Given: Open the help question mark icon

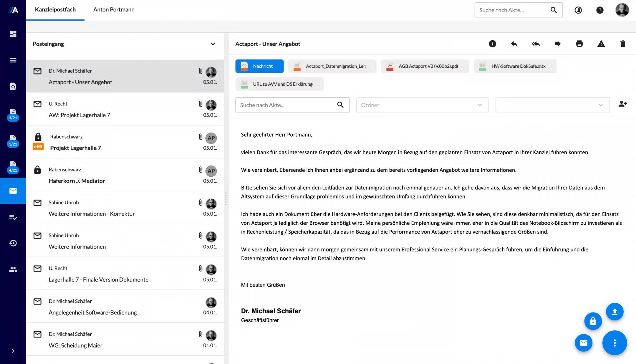Looking at the screenshot, I should click(600, 10).
